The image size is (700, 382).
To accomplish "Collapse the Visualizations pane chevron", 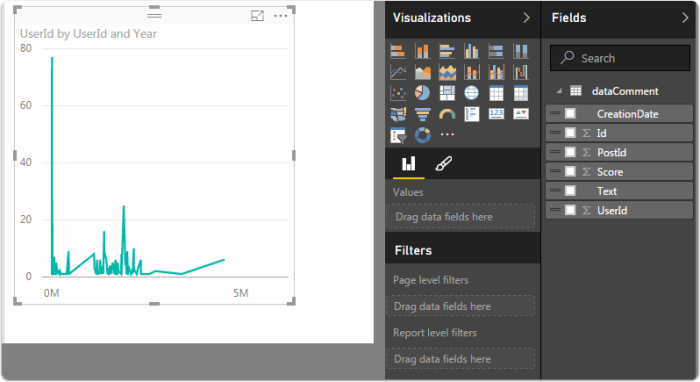I will pos(526,18).
